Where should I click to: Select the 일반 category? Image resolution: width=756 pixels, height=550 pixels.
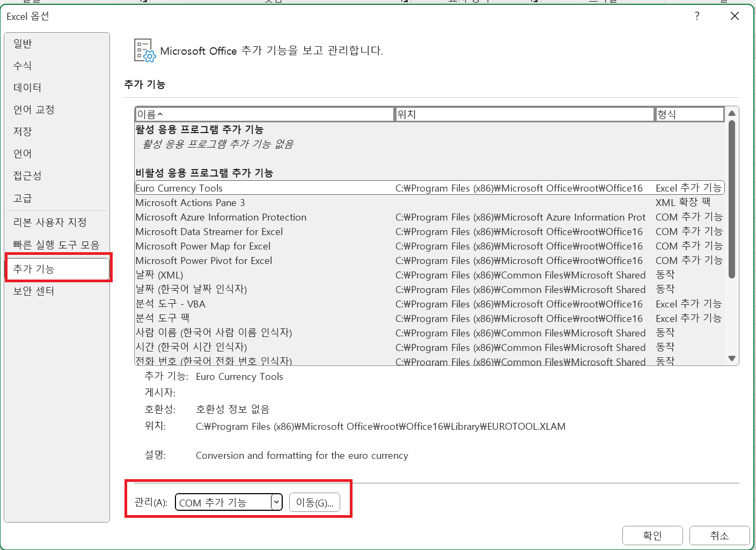tap(57, 43)
